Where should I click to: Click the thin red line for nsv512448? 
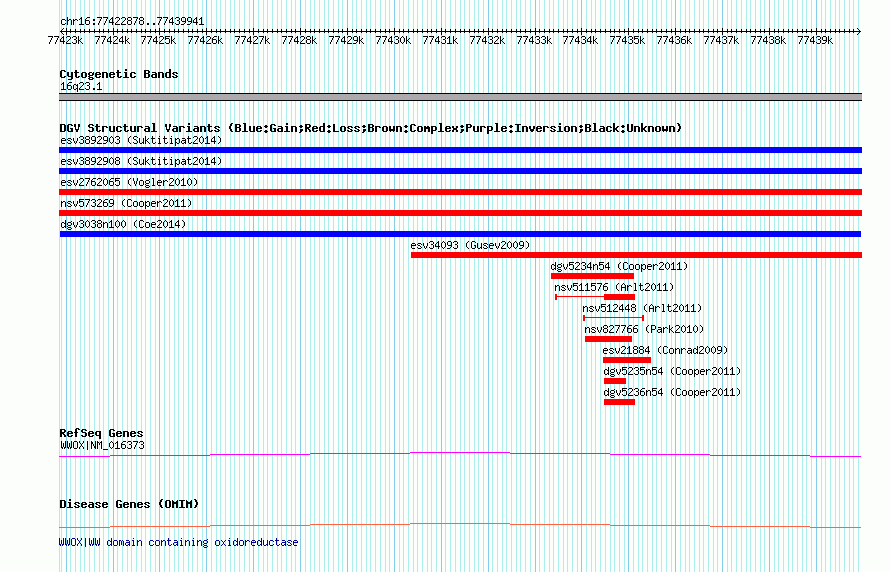614,318
